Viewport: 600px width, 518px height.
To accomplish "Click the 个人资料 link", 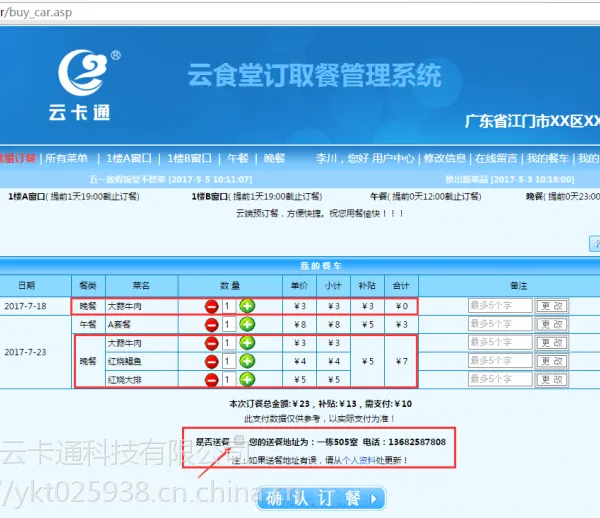I will pos(359,460).
